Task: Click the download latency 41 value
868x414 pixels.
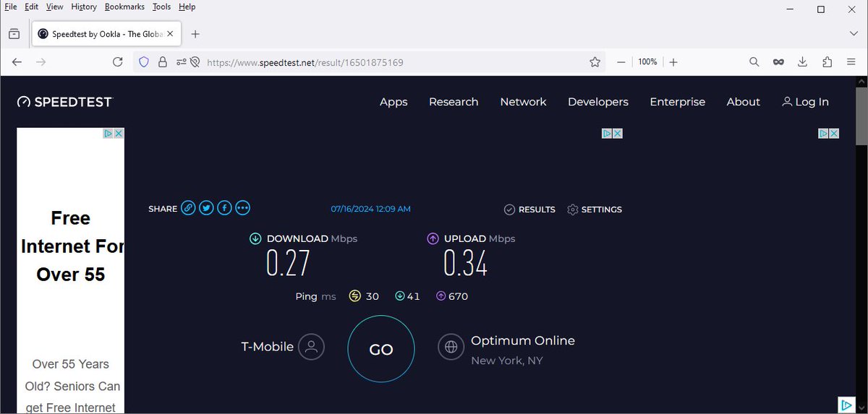Action: (x=413, y=296)
